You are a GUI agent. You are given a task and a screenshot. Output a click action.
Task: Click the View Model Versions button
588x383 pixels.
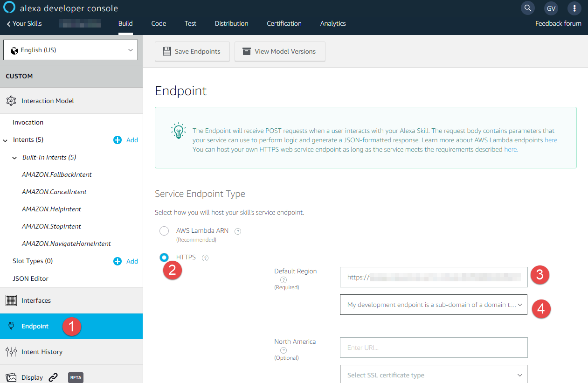(x=280, y=51)
